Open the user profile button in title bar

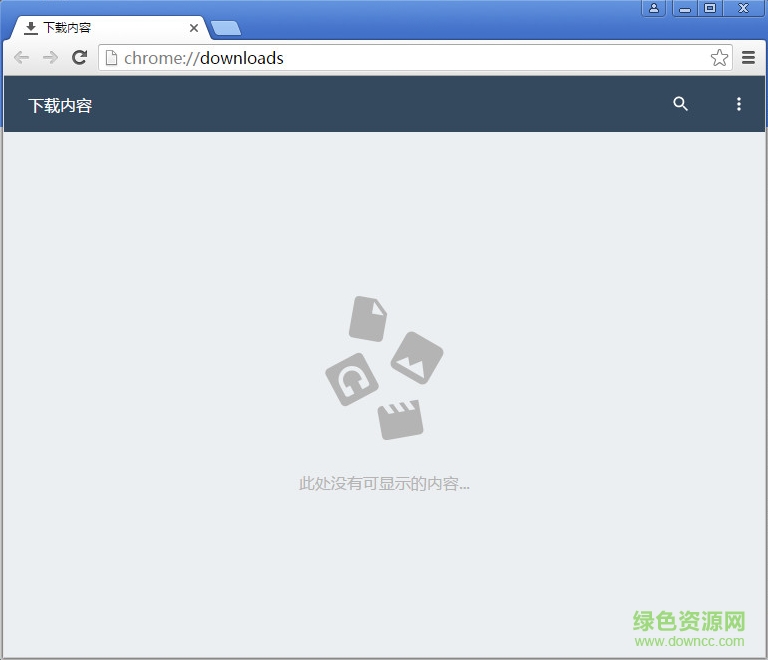click(x=653, y=8)
